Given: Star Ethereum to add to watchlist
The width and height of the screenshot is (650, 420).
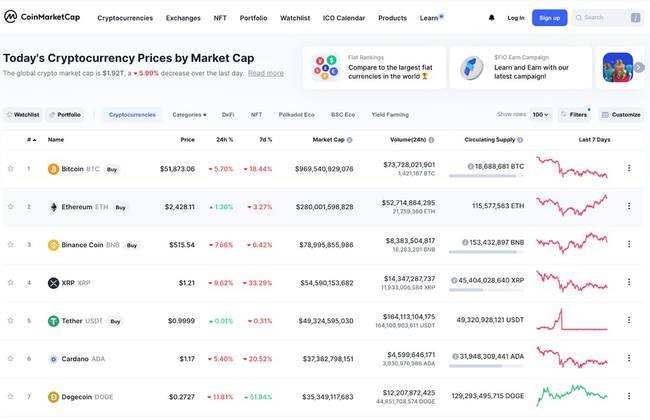Looking at the screenshot, I should tap(11, 206).
